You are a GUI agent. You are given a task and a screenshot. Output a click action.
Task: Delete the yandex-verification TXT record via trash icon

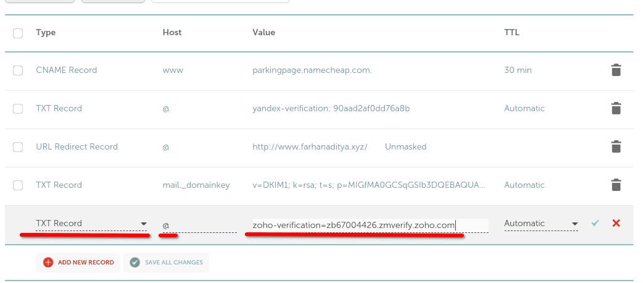pyautogui.click(x=616, y=109)
